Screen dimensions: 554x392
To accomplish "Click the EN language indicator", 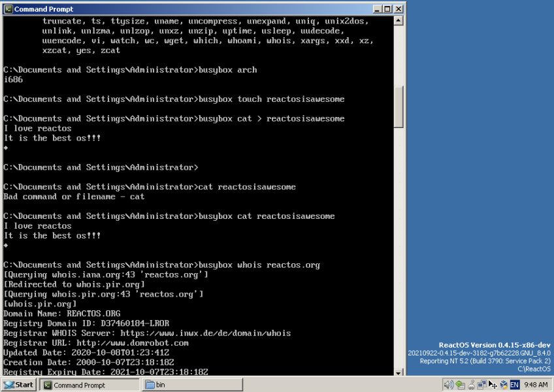I will [x=514, y=385].
